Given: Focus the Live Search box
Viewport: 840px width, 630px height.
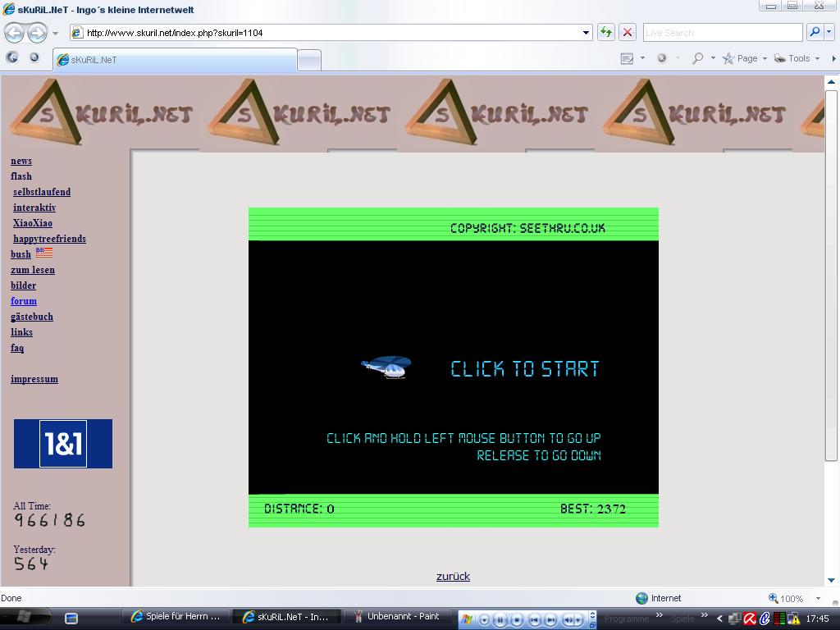Looking at the screenshot, I should tap(722, 33).
